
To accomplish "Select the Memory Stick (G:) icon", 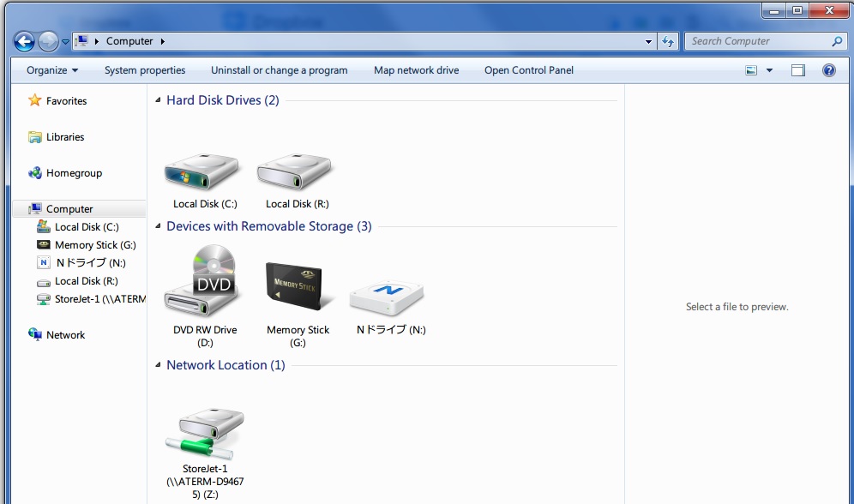I will point(297,289).
